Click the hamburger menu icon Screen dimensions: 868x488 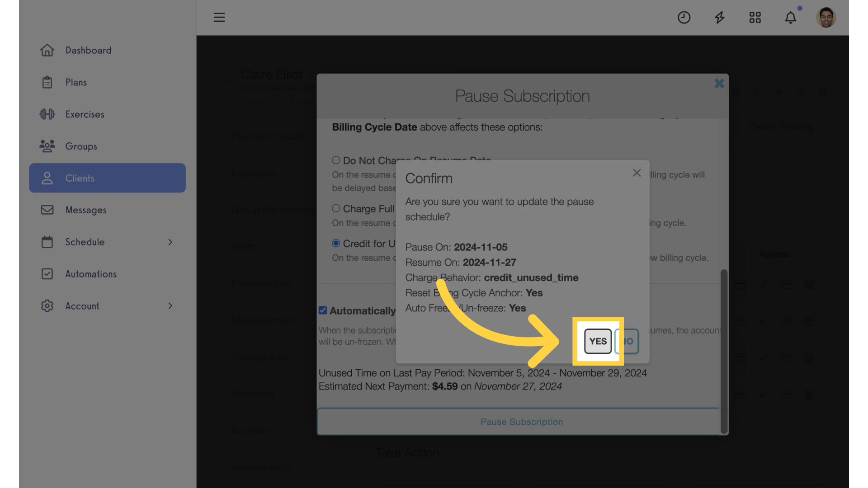[219, 16]
